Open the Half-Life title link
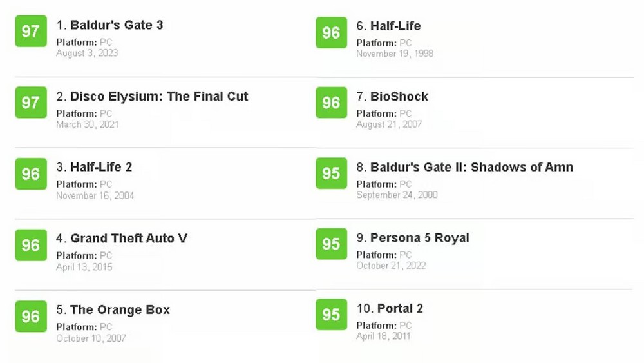 tap(395, 26)
